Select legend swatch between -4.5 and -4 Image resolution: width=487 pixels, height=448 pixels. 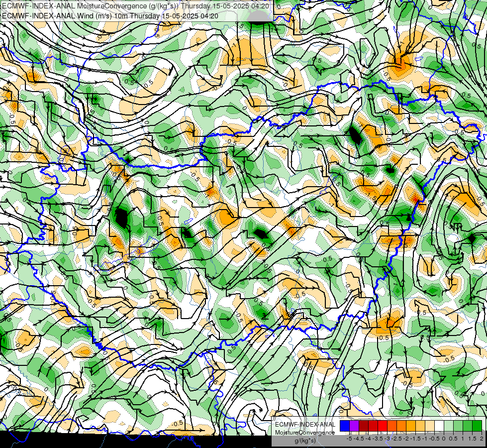tap(364, 426)
